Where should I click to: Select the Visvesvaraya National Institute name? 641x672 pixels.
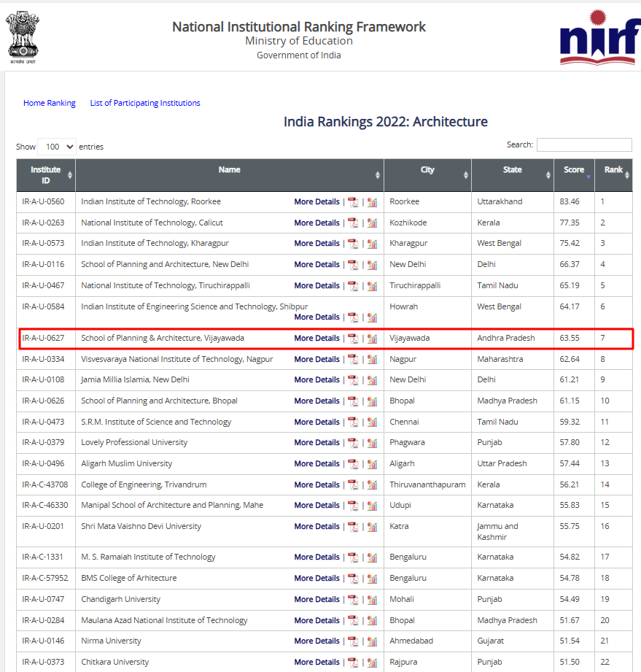pyautogui.click(x=177, y=359)
